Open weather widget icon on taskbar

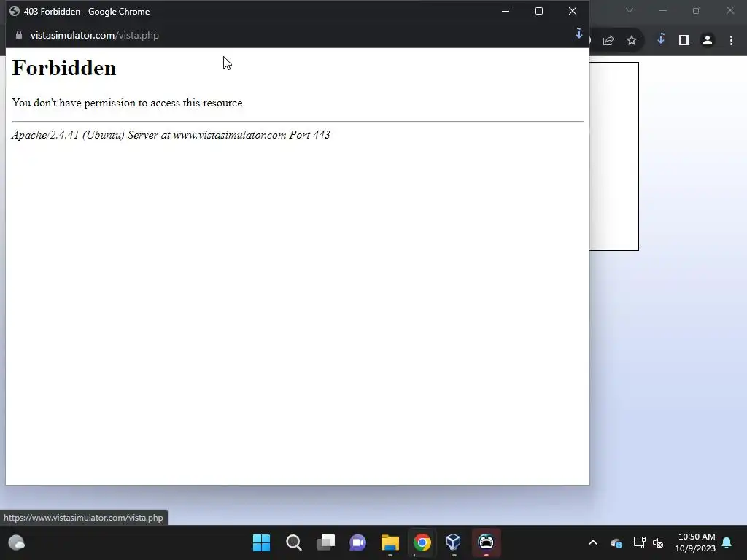pyautogui.click(x=17, y=542)
